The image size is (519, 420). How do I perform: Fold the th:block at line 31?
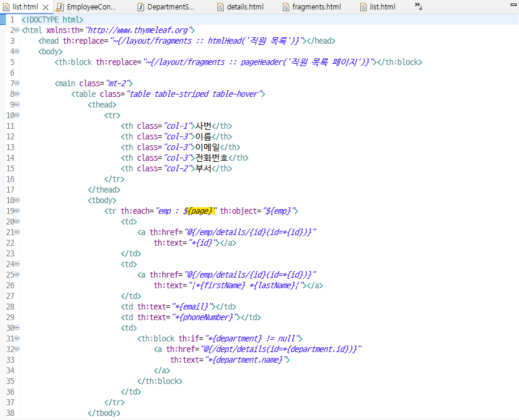(17, 338)
